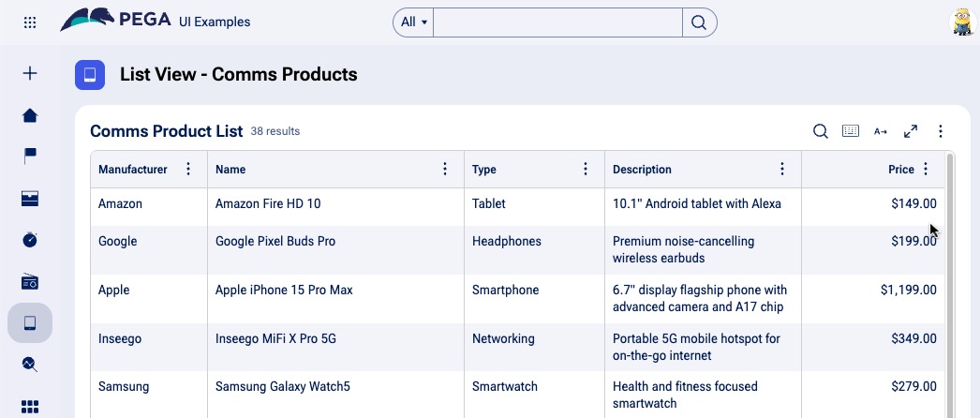
Task: Open the radio icon in left sidebar
Action: 30,281
